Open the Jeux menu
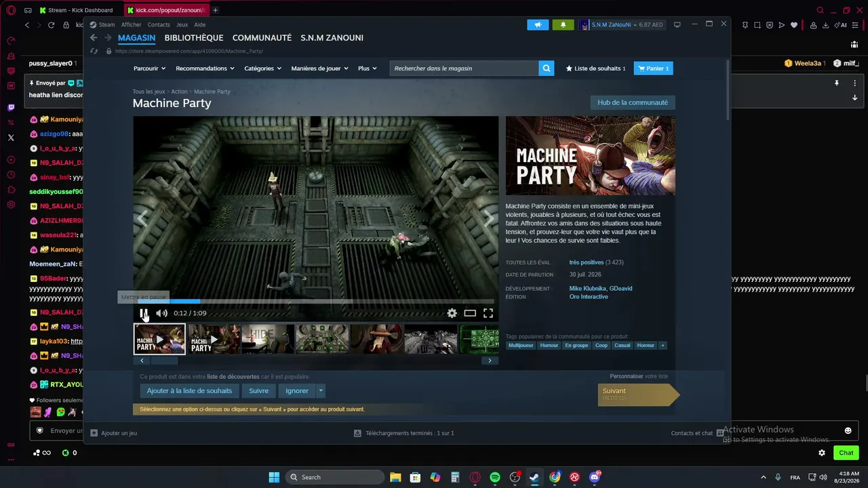The width and height of the screenshot is (868, 488). point(182,25)
